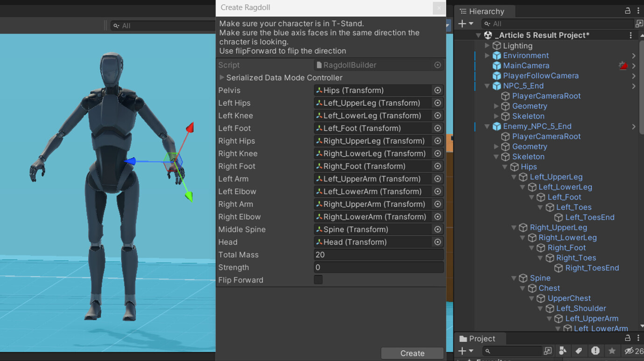Screen dimensions: 644x361
Task: Toggle hidden assets visibility eye in Project panel
Action: point(629,351)
